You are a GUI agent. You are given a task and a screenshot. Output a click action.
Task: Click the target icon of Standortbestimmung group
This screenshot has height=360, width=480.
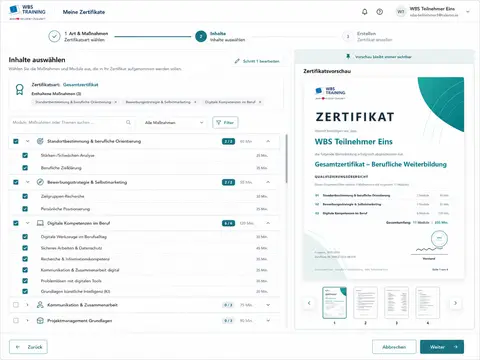[x=40, y=141]
